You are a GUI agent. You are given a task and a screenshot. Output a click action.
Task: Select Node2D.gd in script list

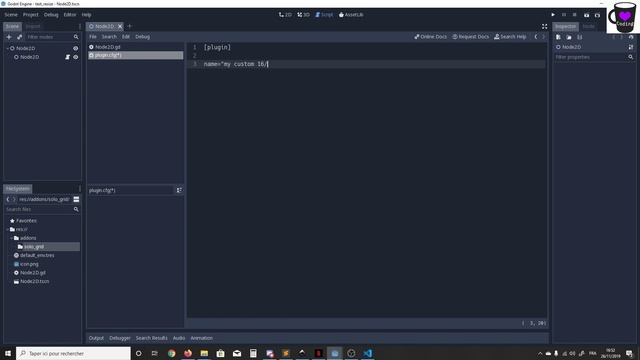point(136,47)
